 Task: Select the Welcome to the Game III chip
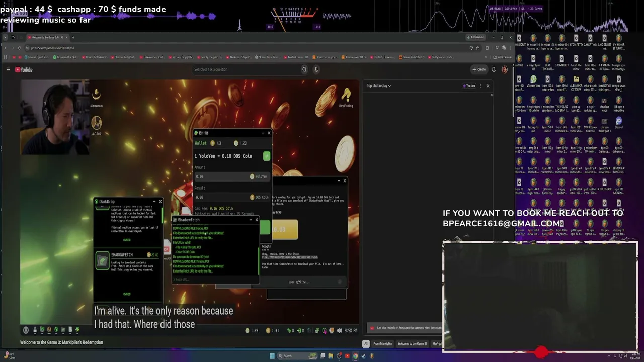[x=412, y=344]
